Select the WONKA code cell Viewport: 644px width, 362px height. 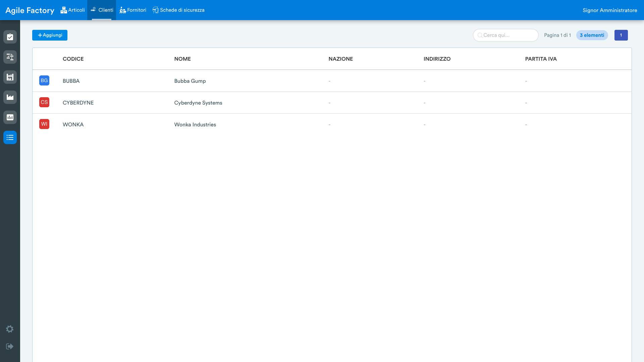[x=73, y=125]
